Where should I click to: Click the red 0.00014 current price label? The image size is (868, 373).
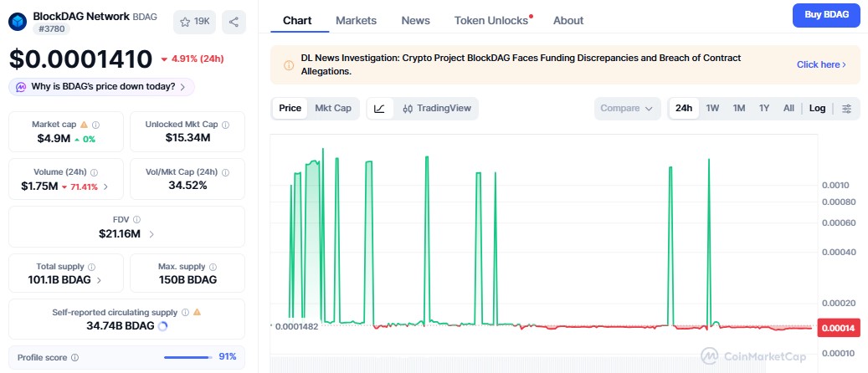click(x=838, y=328)
